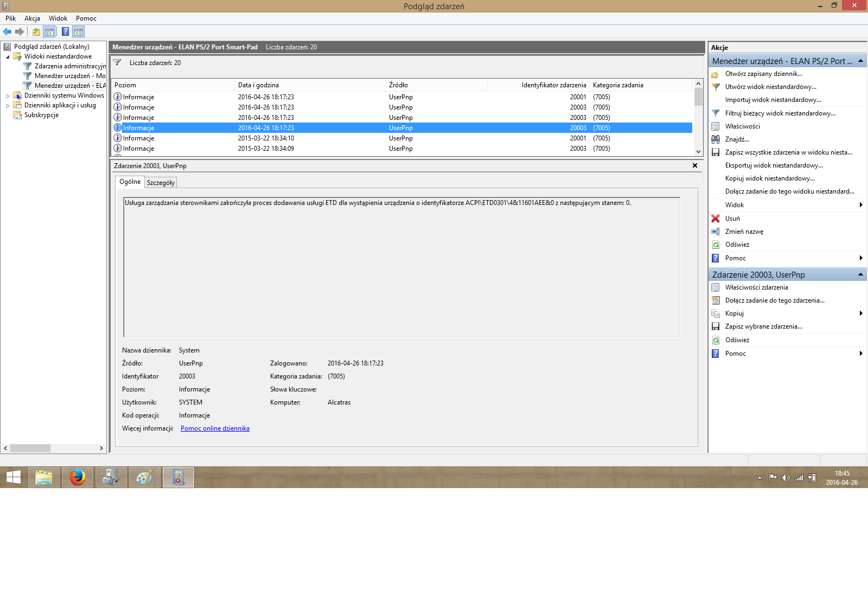Screen dimensions: 868x590
Task: Open the Akcja menu
Action: [32, 18]
